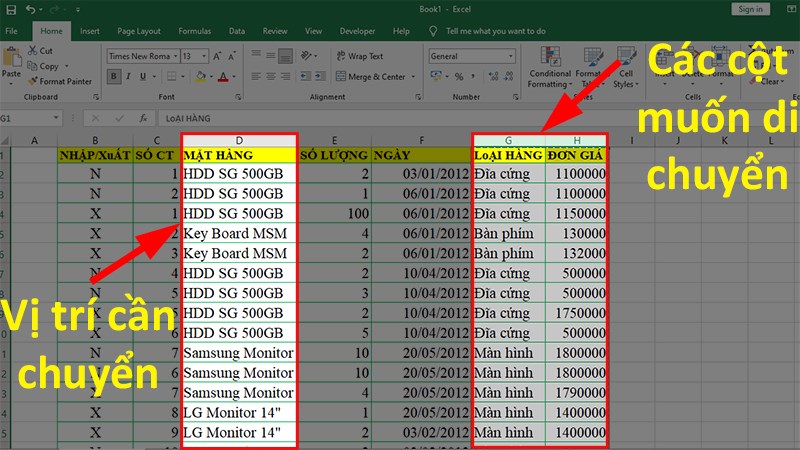Increase font size with the large A
This screenshot has height=450, width=800.
(217, 56)
